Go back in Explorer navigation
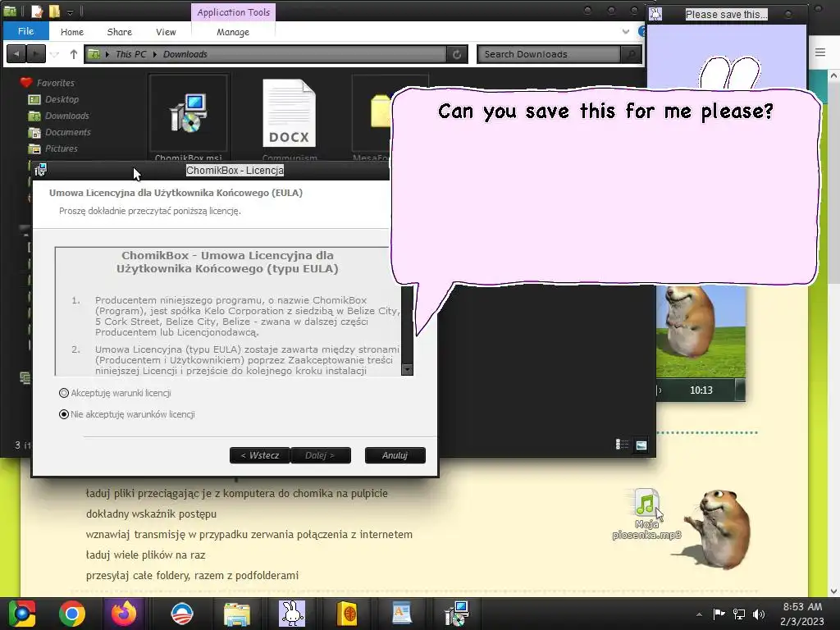The image size is (840, 630). pos(16,53)
